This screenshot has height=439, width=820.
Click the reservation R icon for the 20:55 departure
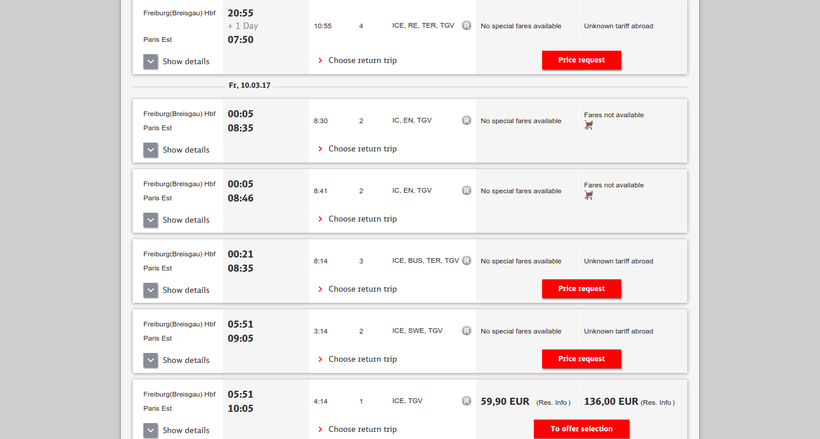(x=466, y=26)
